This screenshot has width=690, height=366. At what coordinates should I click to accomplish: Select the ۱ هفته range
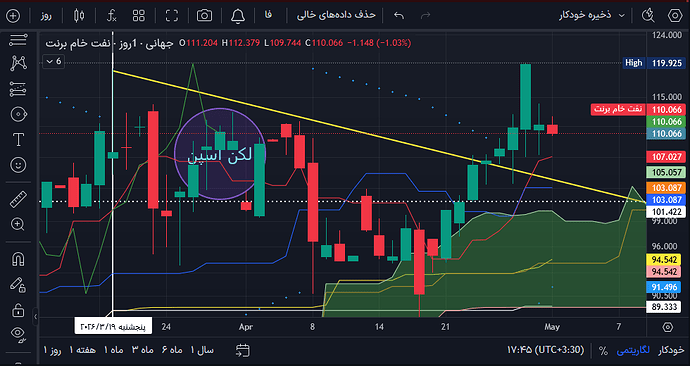(x=82, y=350)
